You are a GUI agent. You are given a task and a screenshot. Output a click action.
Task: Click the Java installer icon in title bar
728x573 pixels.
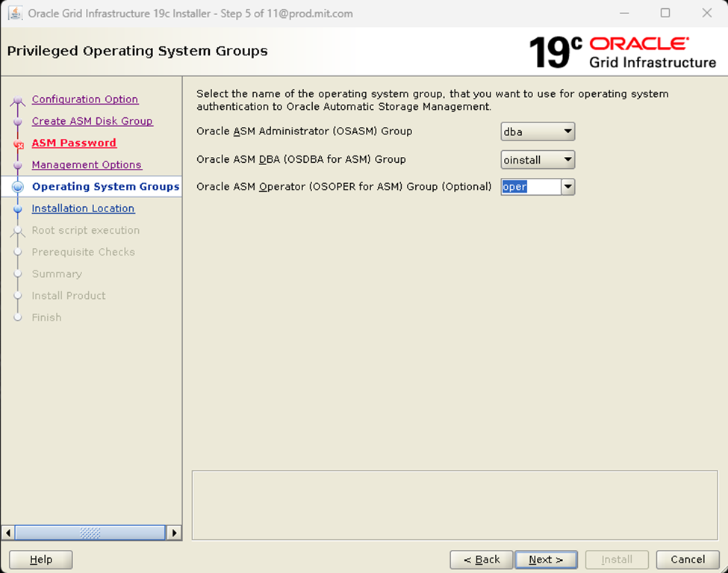[15, 13]
